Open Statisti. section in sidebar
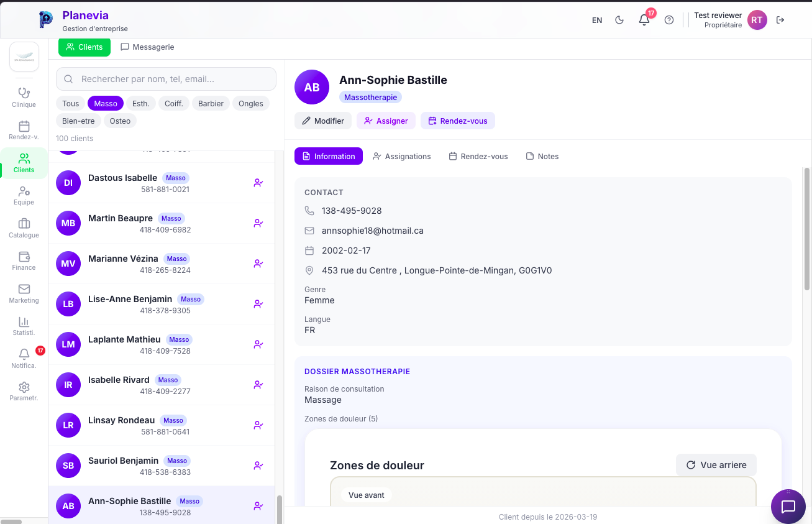Image resolution: width=812 pixels, height=524 pixels. pyautogui.click(x=24, y=326)
